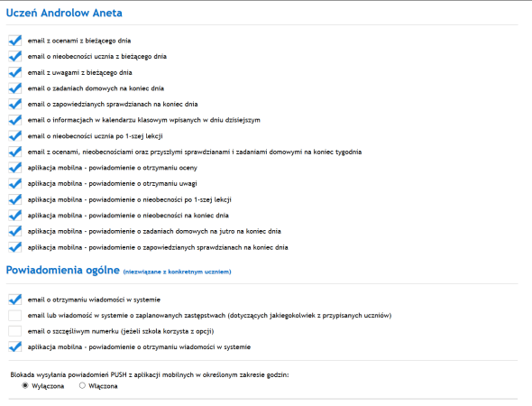Check email o szczęśliwym numerku

(15, 331)
